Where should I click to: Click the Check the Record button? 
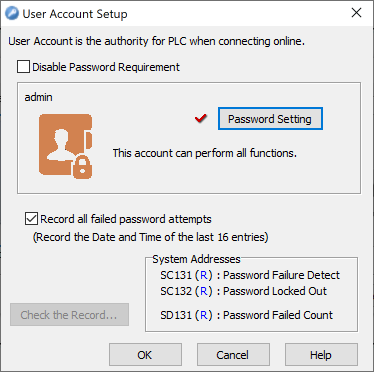click(x=69, y=315)
